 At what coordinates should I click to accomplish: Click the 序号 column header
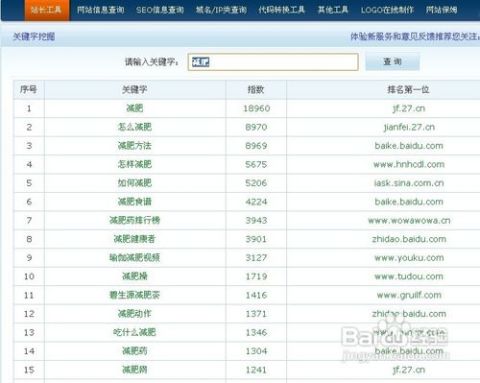coord(29,89)
